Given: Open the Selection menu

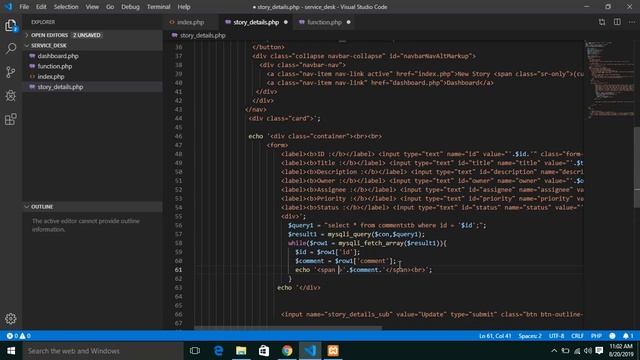Looking at the screenshot, I should pos(66,7).
